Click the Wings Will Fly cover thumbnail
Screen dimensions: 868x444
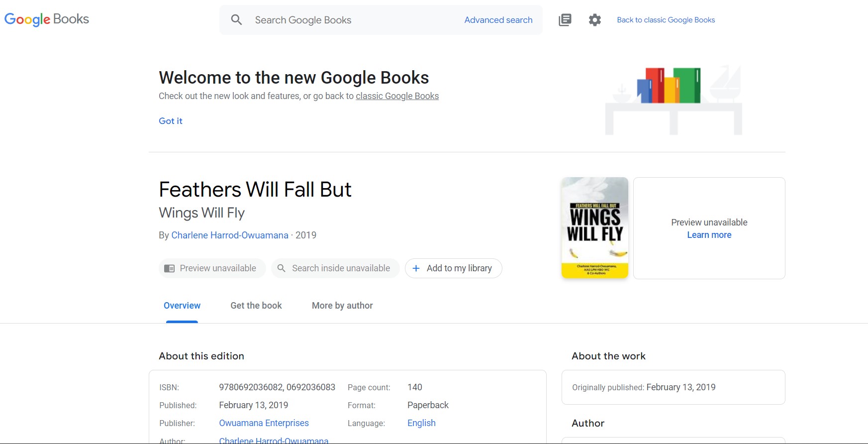pos(595,227)
